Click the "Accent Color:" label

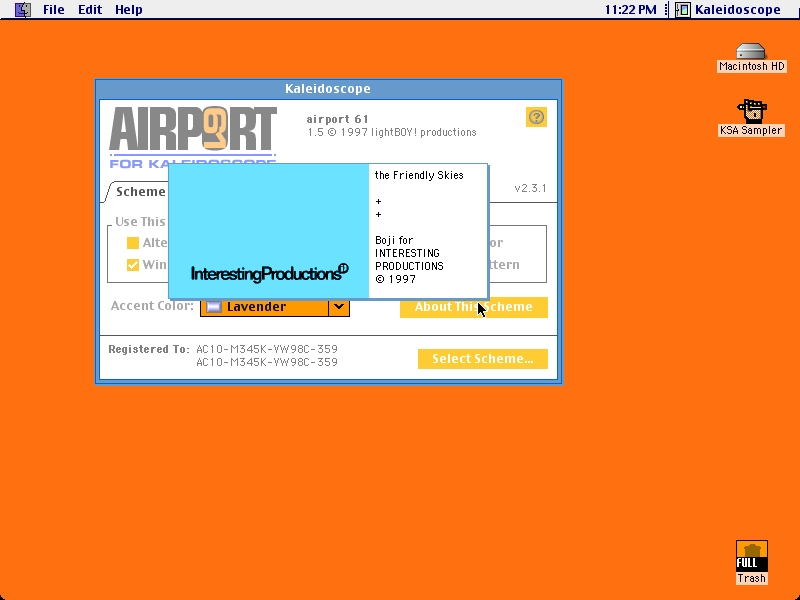click(152, 306)
